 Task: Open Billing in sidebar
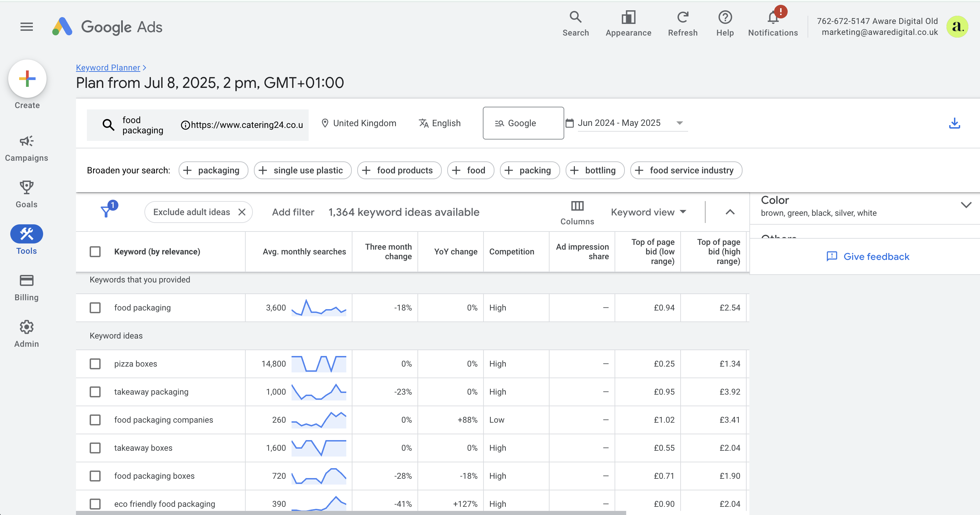coord(27,288)
